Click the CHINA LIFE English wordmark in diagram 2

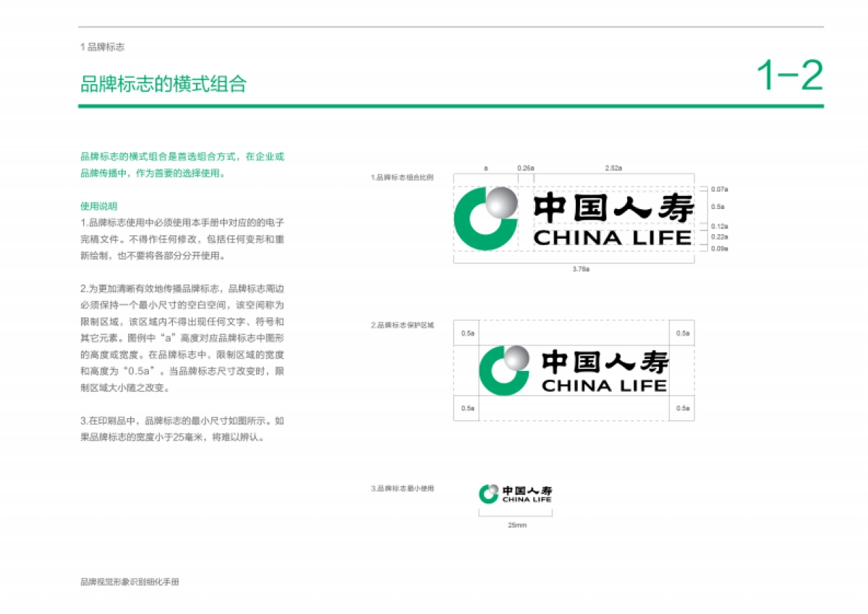coord(605,385)
